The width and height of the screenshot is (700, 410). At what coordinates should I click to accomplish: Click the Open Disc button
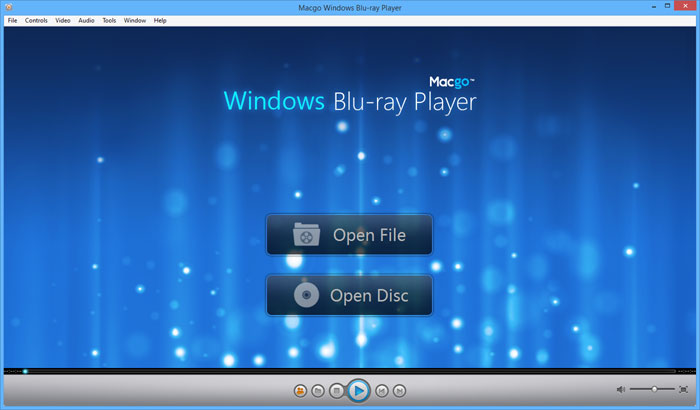(349, 295)
